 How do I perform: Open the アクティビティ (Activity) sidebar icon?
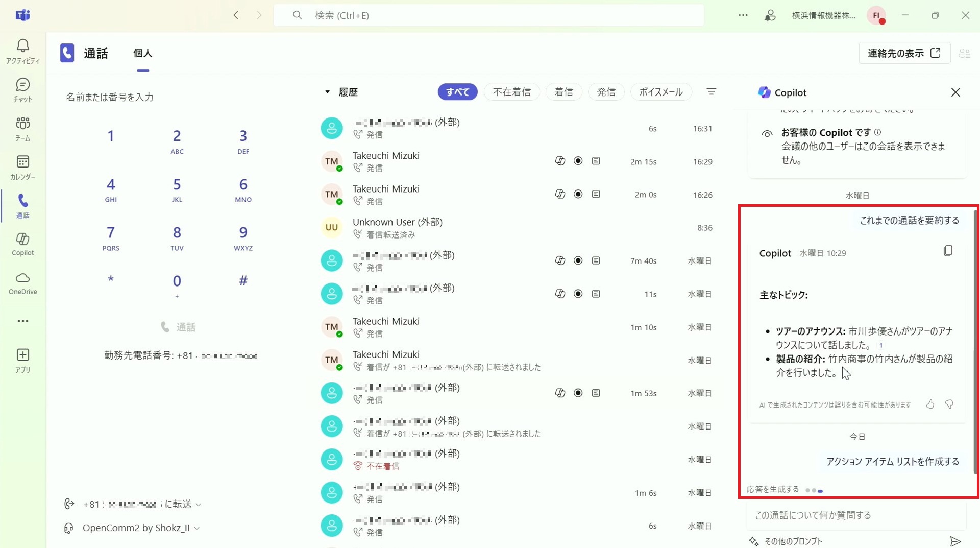click(22, 52)
